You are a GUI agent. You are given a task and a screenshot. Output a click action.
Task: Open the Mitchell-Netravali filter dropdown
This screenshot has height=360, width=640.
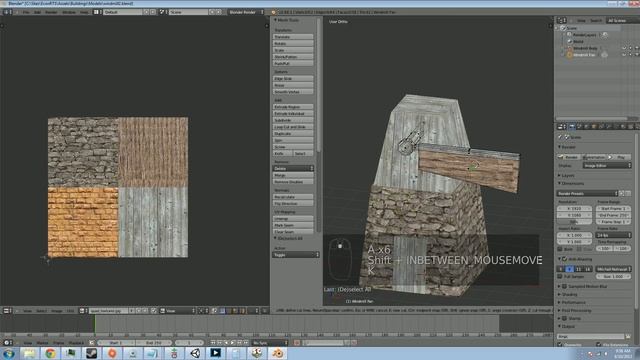(613, 269)
